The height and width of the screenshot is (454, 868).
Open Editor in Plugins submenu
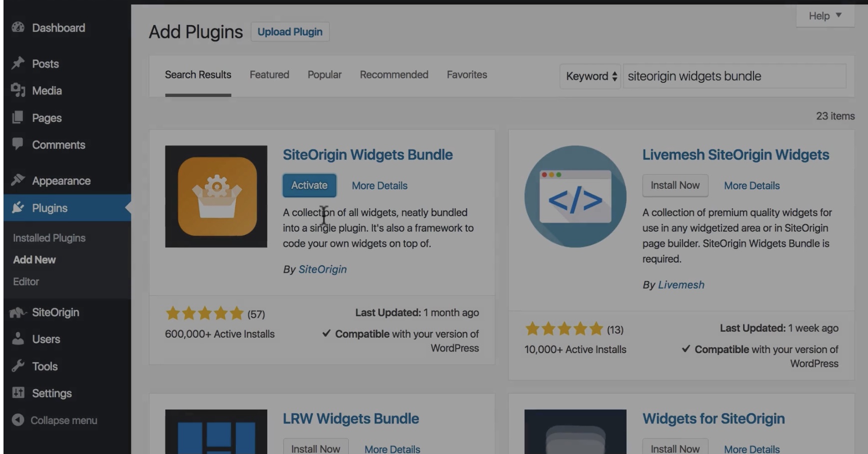tap(26, 282)
